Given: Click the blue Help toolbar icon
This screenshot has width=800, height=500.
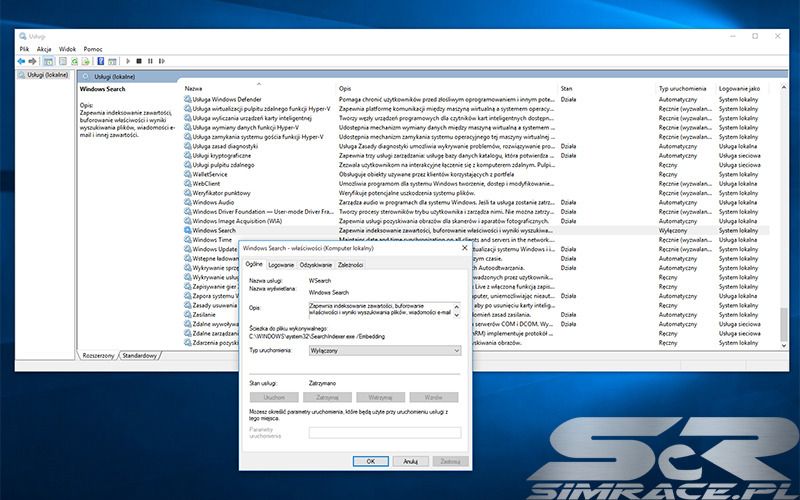Looking at the screenshot, I should (x=101, y=61).
